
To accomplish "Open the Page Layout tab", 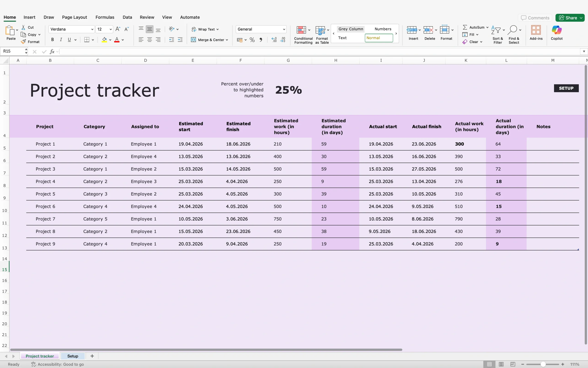I will click(x=74, y=17).
